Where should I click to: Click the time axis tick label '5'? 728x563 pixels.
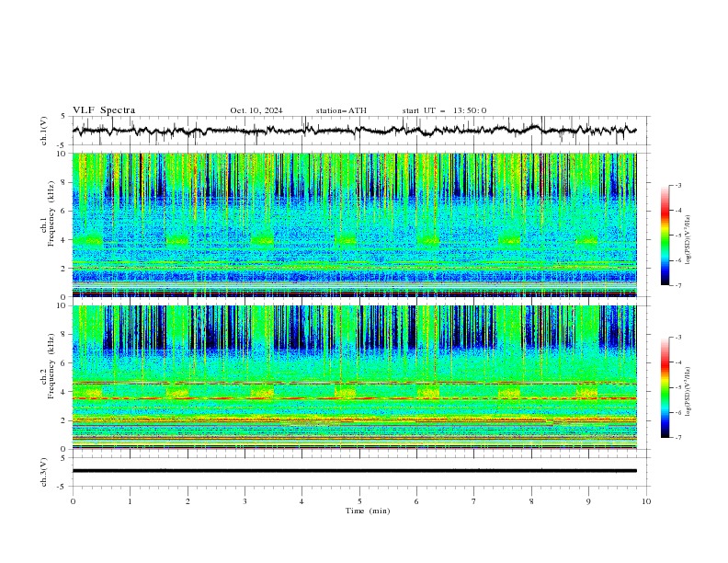pyautogui.click(x=359, y=501)
